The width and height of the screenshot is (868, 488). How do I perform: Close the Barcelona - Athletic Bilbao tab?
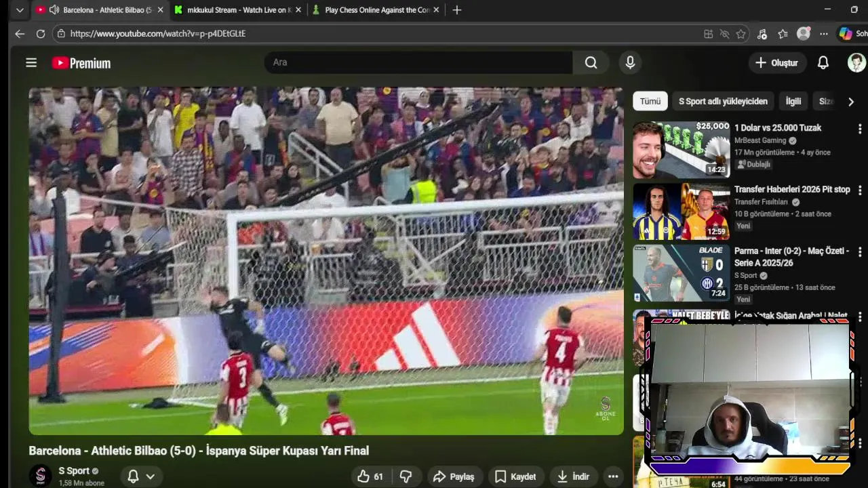pyautogui.click(x=160, y=10)
